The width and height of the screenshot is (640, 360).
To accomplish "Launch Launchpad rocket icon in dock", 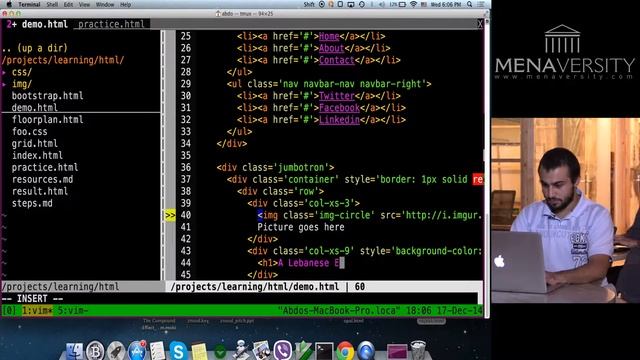I will (x=116, y=351).
